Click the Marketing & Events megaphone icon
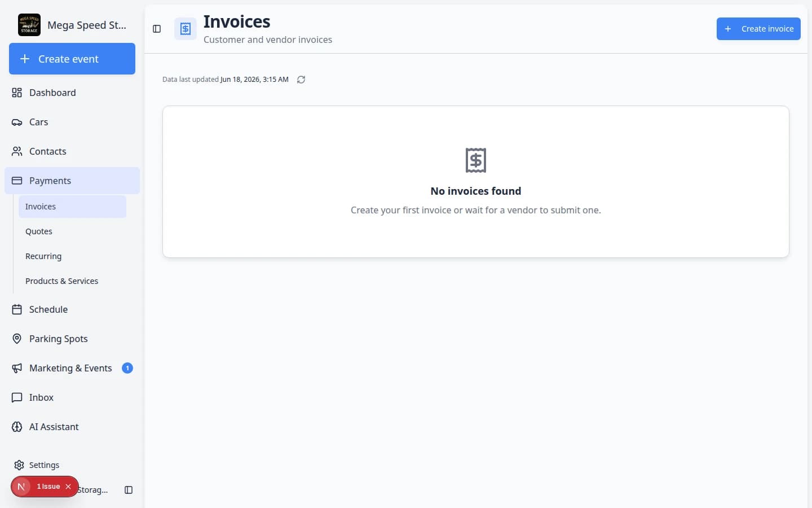 (17, 368)
